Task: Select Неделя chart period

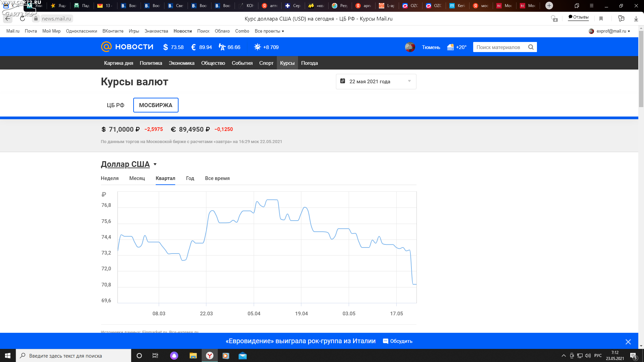Action: pyautogui.click(x=110, y=178)
